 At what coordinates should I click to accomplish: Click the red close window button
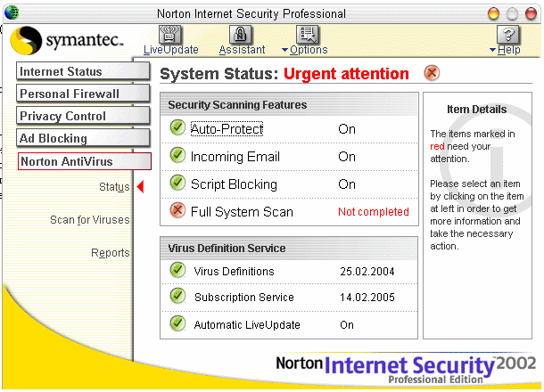pos(531,13)
